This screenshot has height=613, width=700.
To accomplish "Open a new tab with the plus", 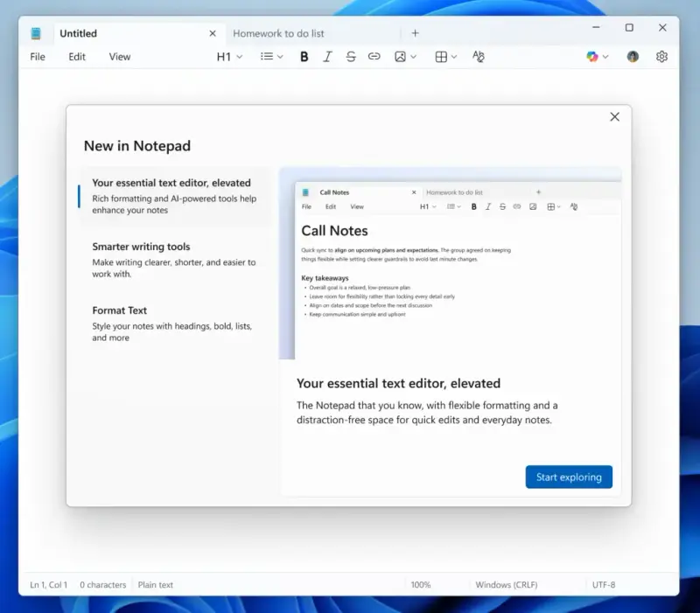I will point(415,32).
